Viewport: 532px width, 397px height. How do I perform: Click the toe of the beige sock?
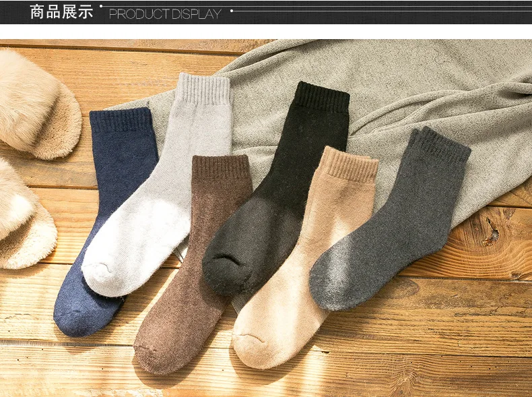[x=253, y=350]
